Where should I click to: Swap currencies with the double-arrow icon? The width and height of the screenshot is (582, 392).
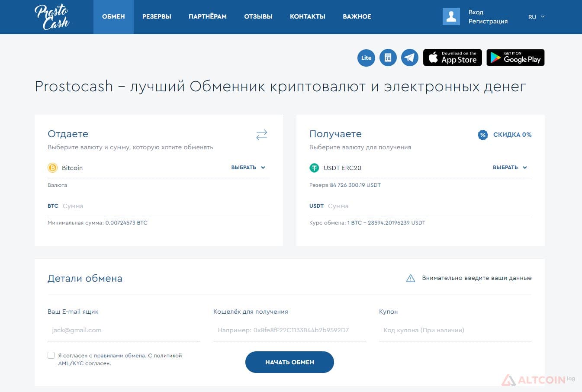tap(262, 135)
